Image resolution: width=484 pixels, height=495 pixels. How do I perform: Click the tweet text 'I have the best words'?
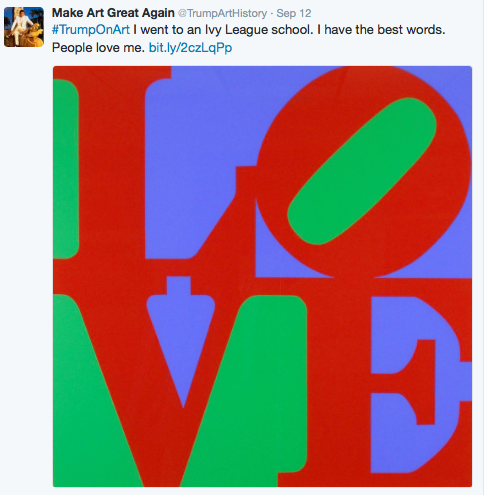click(x=381, y=30)
